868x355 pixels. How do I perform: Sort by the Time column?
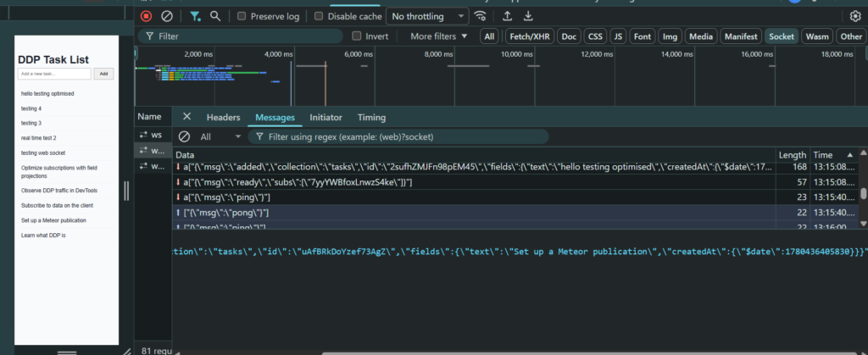[834, 155]
